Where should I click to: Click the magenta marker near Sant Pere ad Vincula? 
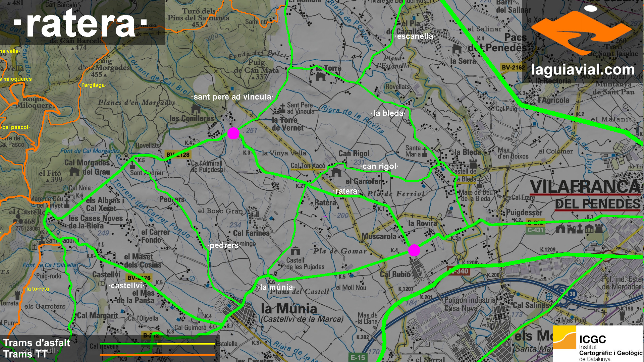pos(233,133)
